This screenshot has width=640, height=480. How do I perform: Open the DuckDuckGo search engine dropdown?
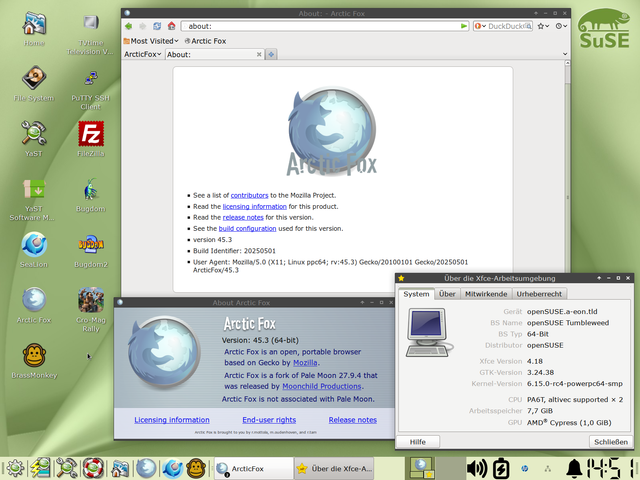(480, 26)
